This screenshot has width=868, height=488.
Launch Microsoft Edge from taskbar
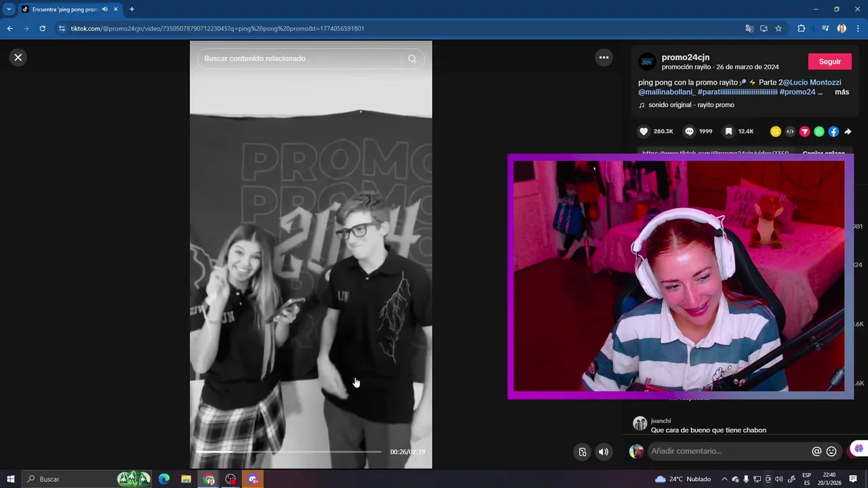[x=164, y=479]
